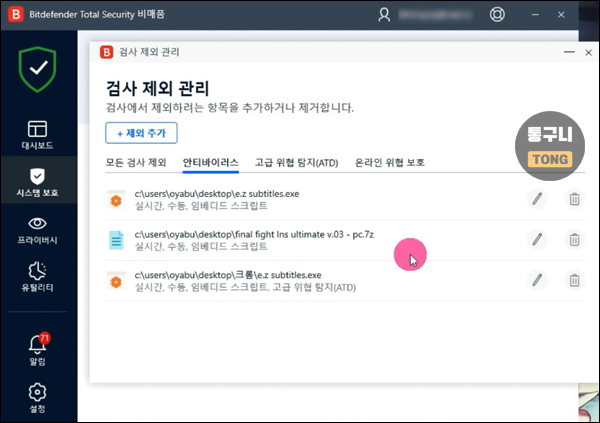600x423 pixels.
Task: Click the blurred account email text
Action: pos(435,15)
